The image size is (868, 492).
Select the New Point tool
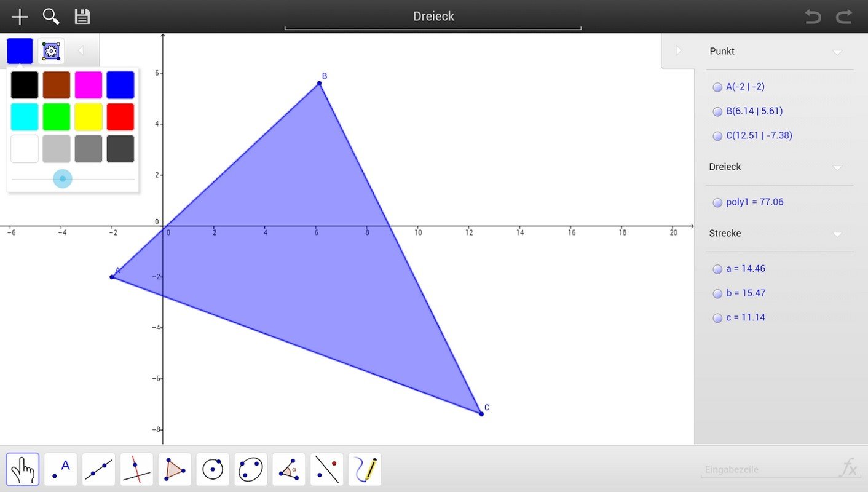(61, 469)
